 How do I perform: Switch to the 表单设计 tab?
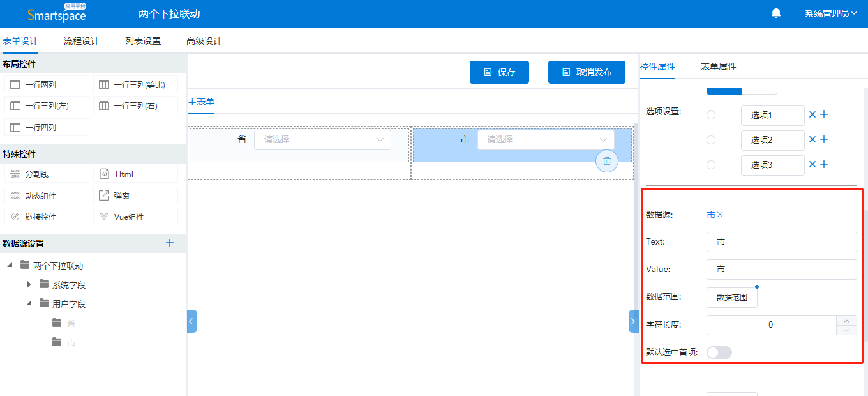[20, 41]
